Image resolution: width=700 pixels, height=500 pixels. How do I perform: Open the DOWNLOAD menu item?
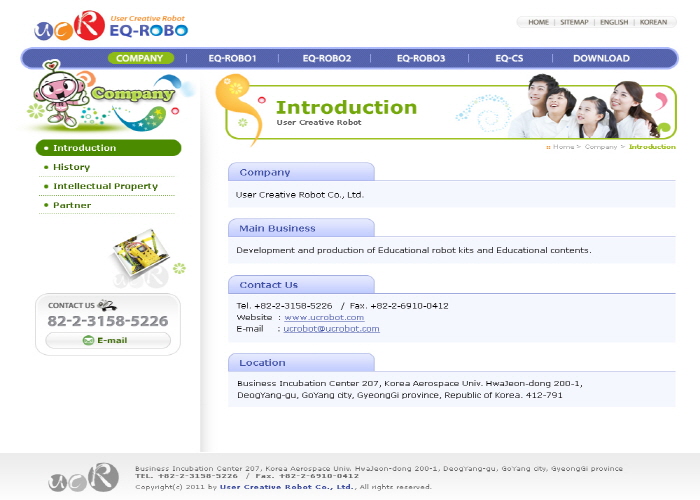click(x=601, y=58)
